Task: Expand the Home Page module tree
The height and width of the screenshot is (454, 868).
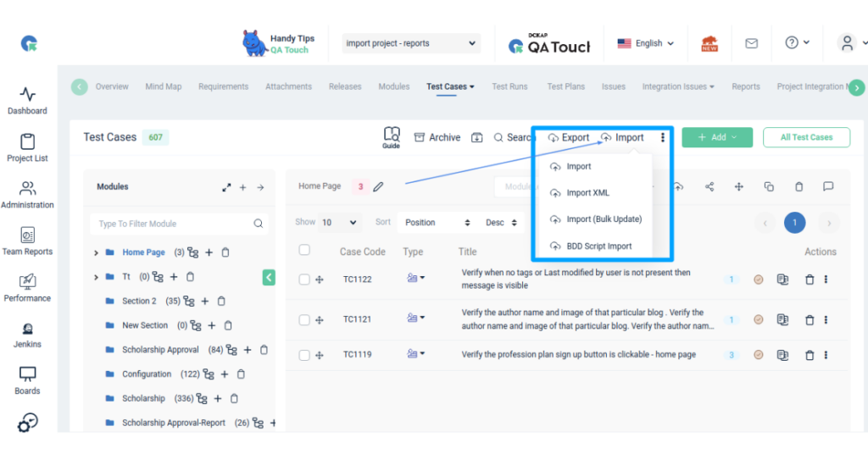Action: (96, 252)
